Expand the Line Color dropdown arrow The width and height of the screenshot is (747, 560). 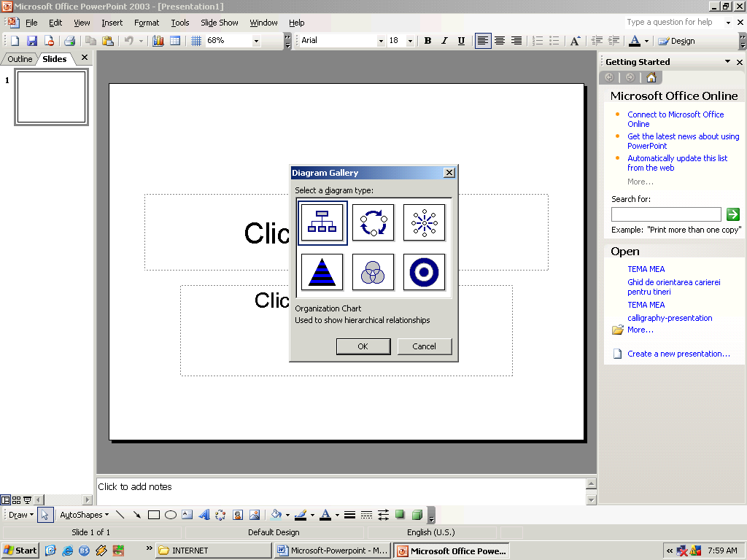coord(312,515)
